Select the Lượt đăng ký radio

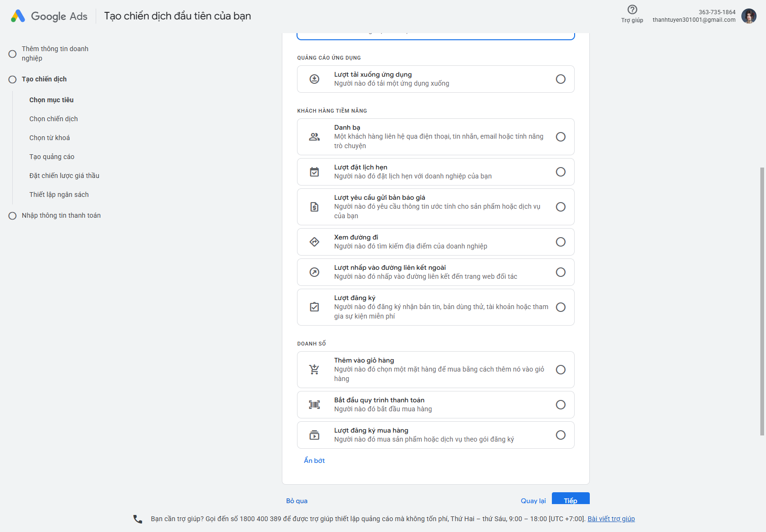click(560, 307)
